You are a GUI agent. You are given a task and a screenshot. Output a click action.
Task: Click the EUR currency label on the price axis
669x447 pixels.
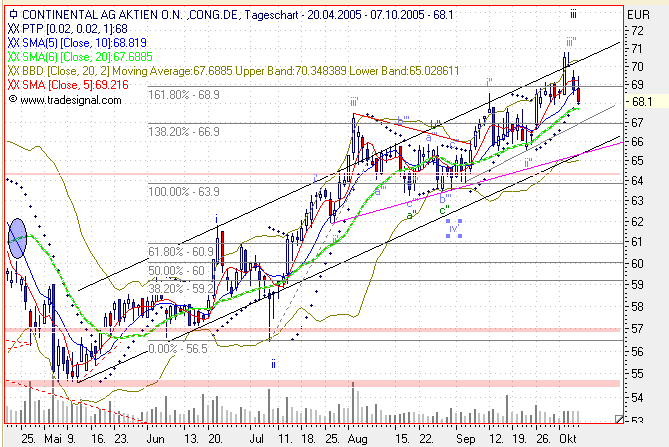point(638,15)
